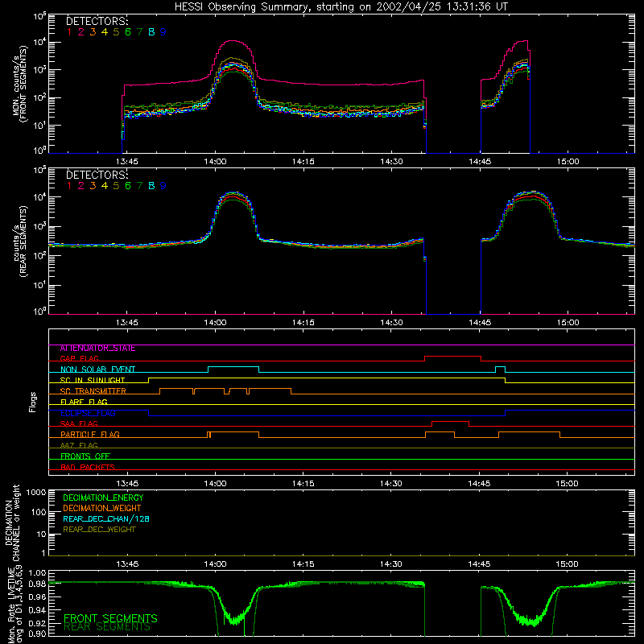Click blue detector 9 in rear segments legend
This screenshot has width=644, height=644.
pos(163,186)
